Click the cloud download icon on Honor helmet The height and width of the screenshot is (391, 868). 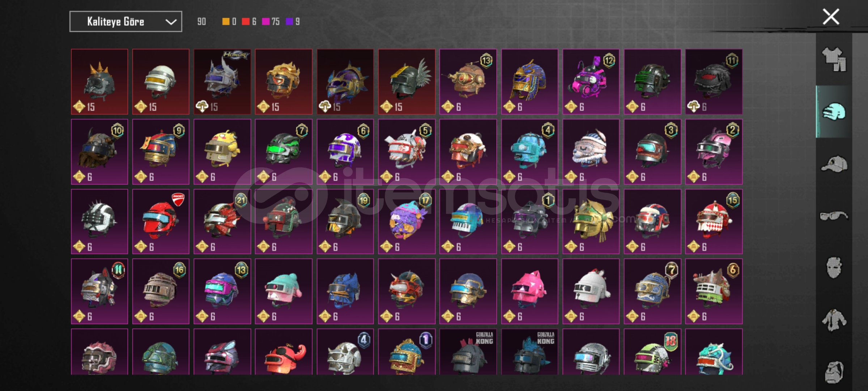[x=202, y=106]
